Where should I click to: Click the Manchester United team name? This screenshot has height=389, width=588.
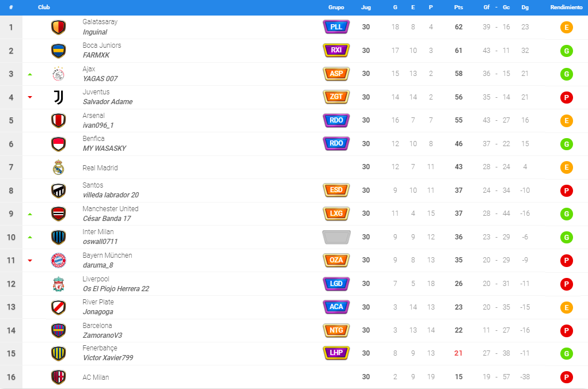[x=110, y=209]
